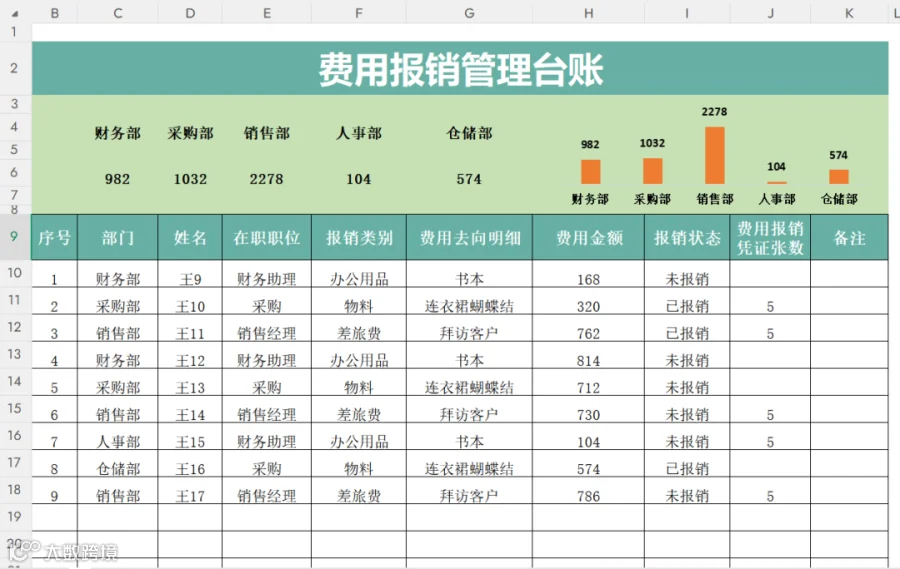Click the 费用金额 table header
Image resolution: width=900 pixels, height=569 pixels.
point(588,237)
